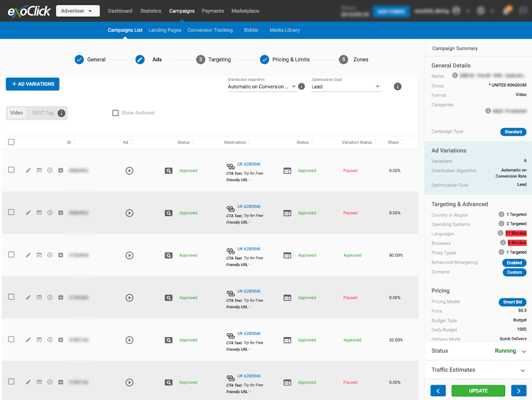Click the archive icon in the second ad row
This screenshot has width=532, height=400.
tap(60, 213)
